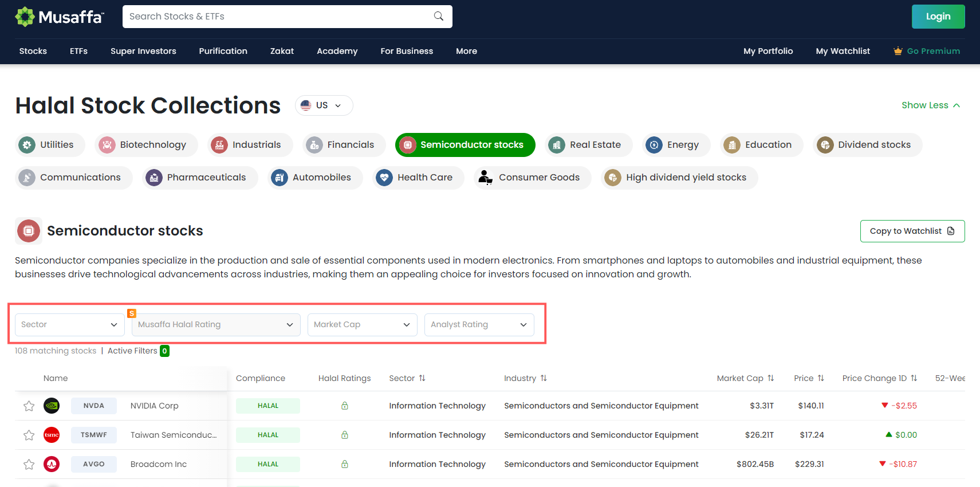Toggle favorite star on AVGO row
The height and width of the screenshot is (487, 980).
(x=29, y=465)
